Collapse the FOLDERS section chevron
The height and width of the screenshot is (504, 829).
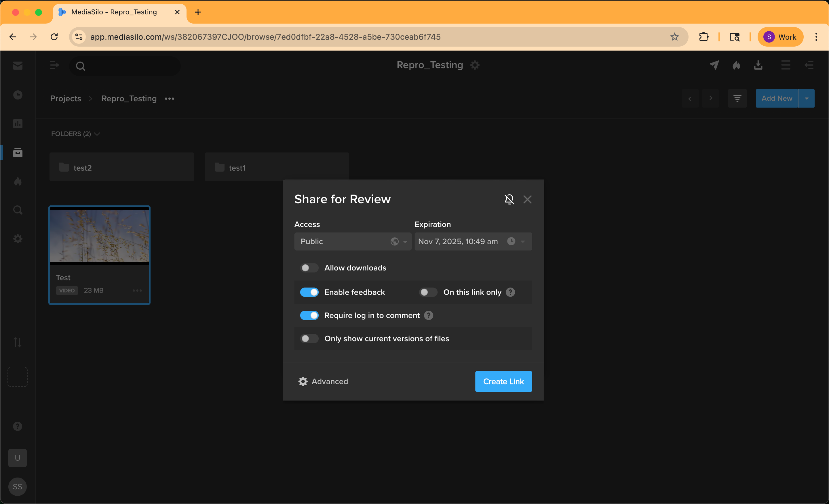[97, 134]
